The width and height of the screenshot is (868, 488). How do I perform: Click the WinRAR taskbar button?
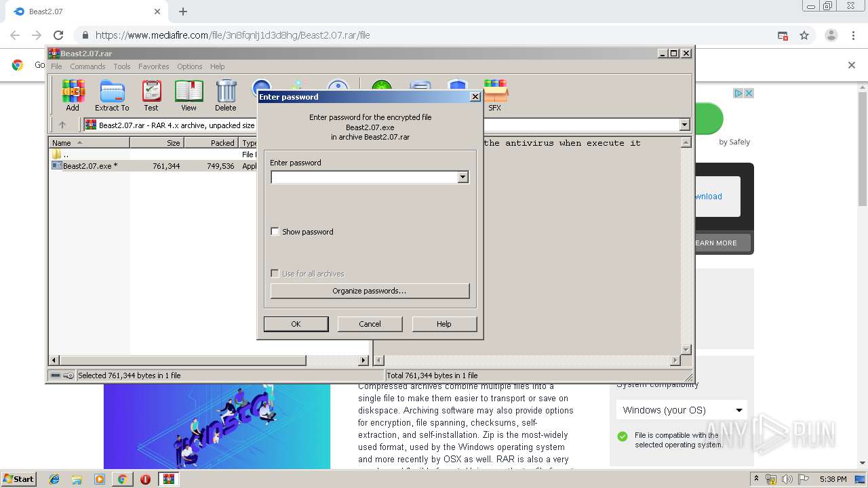169,479
